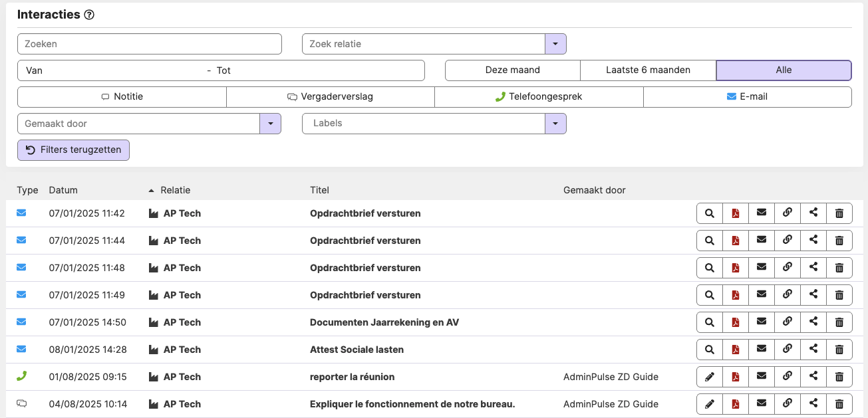Export 07/01/2025 11:42 interaction as PDF
This screenshot has height=418, width=868.
pos(736,213)
